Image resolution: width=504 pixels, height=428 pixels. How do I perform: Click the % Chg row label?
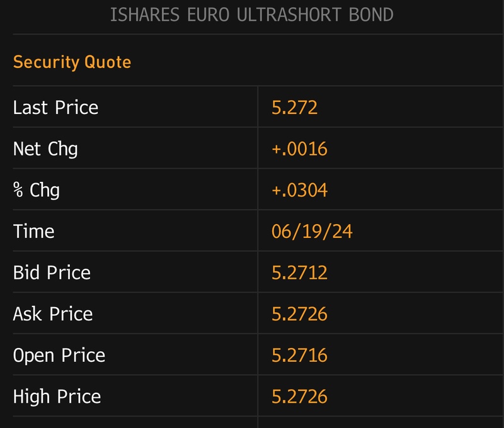click(36, 190)
